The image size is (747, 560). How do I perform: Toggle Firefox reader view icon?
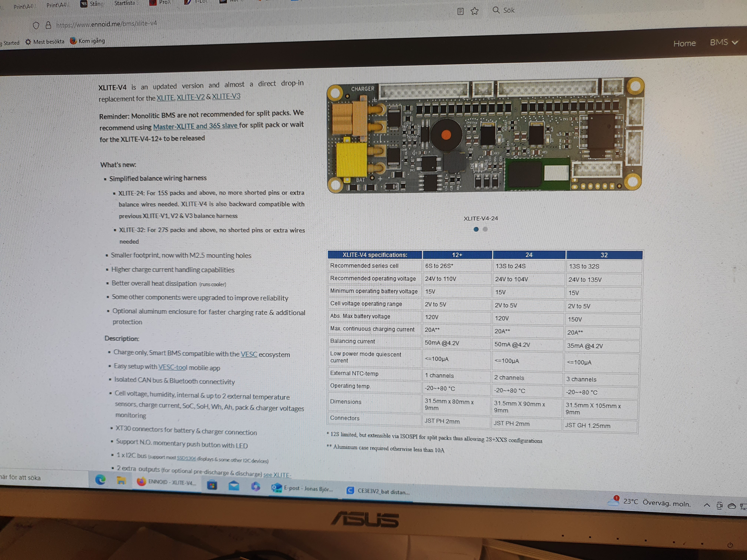(460, 11)
